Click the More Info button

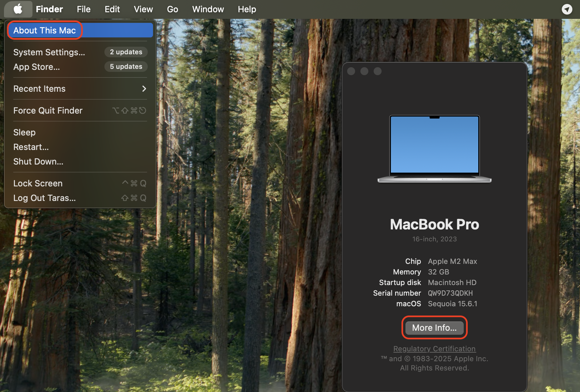434,328
